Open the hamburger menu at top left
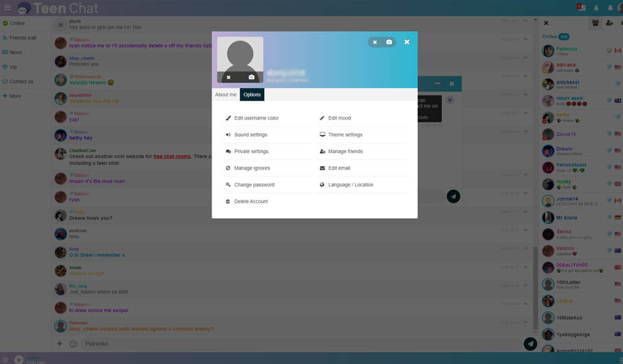 tap(8, 8)
